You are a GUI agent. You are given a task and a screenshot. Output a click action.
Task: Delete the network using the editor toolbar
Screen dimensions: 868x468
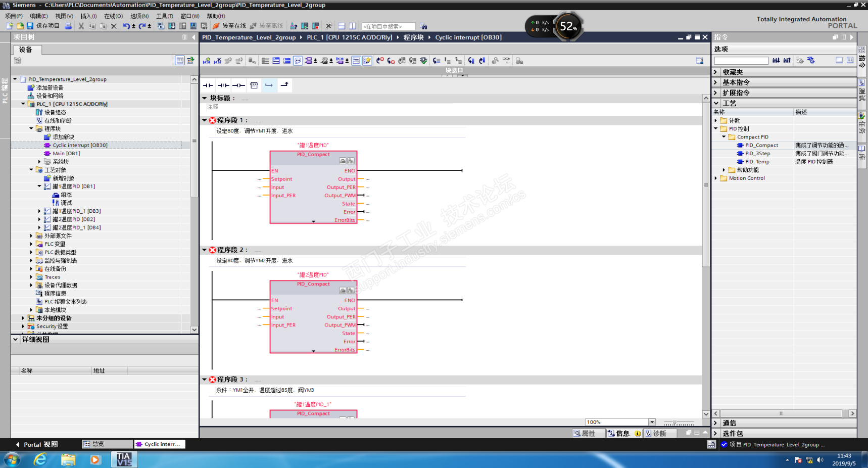[x=217, y=61]
